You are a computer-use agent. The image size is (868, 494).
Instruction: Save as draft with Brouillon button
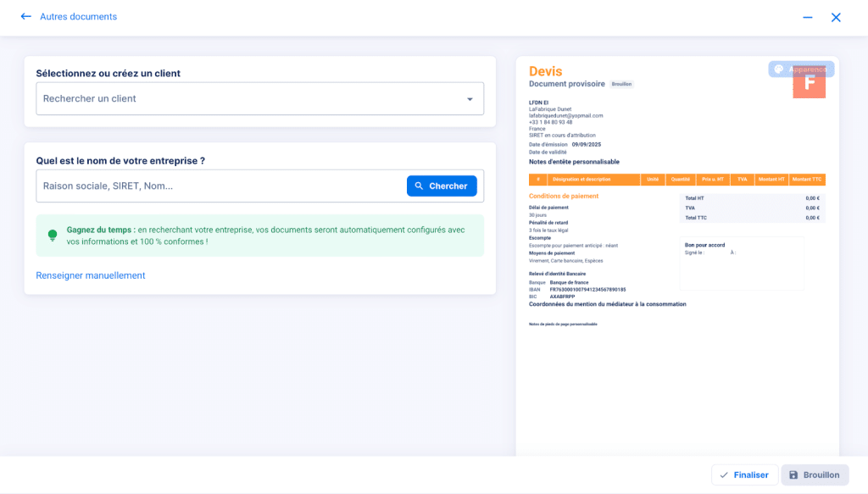(x=815, y=475)
